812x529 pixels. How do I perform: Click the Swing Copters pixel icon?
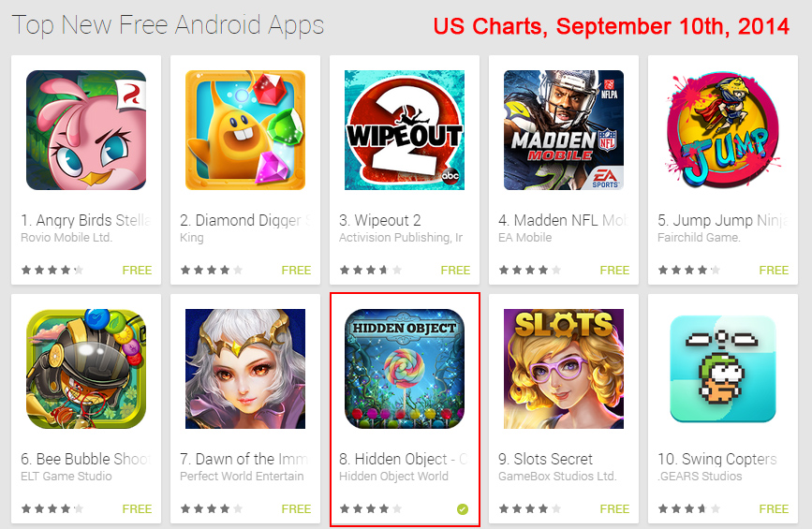pyautogui.click(x=723, y=369)
